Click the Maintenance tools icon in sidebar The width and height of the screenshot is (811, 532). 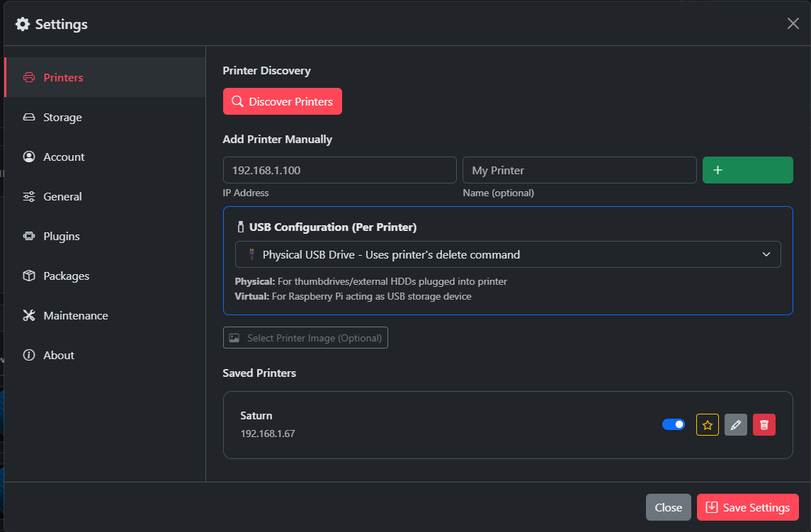[x=29, y=316]
